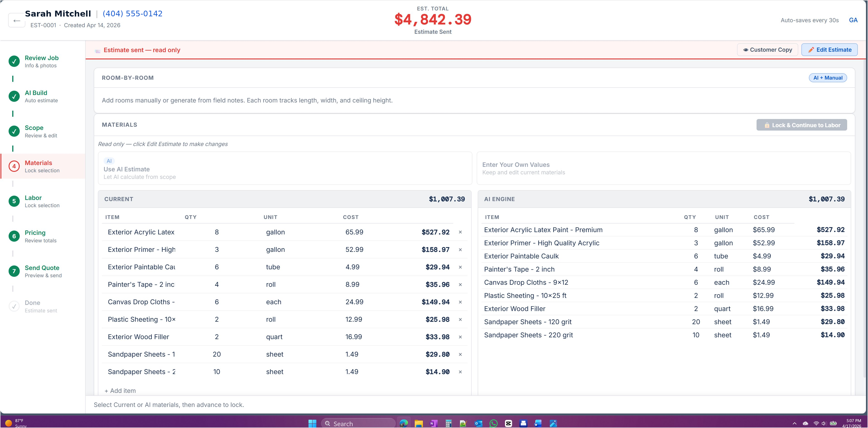Remove the Painter's Tape row

460,285
